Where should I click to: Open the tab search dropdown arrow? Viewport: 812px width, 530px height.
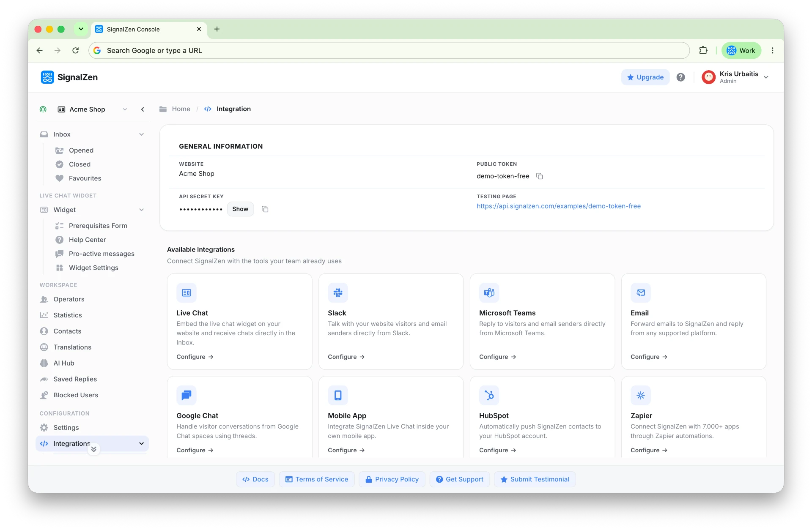[81, 29]
